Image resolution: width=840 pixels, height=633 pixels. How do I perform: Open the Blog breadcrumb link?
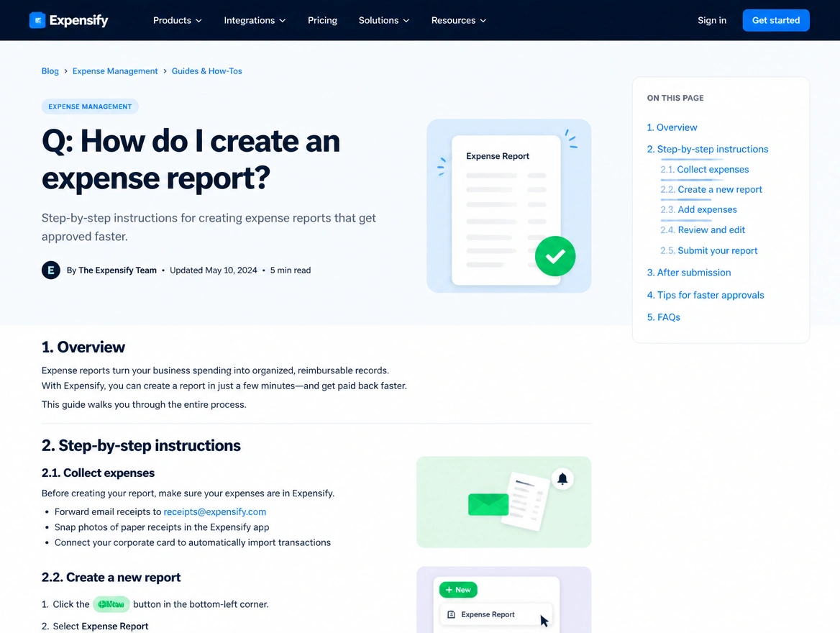pyautogui.click(x=50, y=70)
